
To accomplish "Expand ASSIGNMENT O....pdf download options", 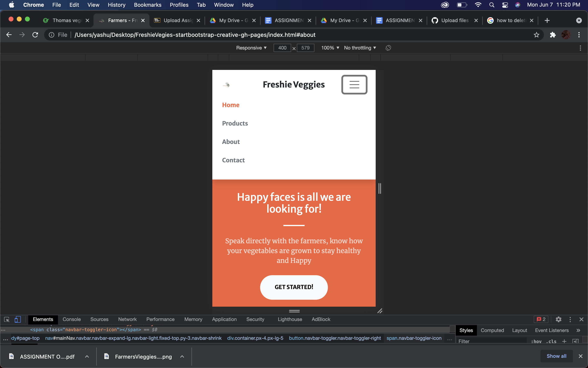I will click(x=87, y=357).
